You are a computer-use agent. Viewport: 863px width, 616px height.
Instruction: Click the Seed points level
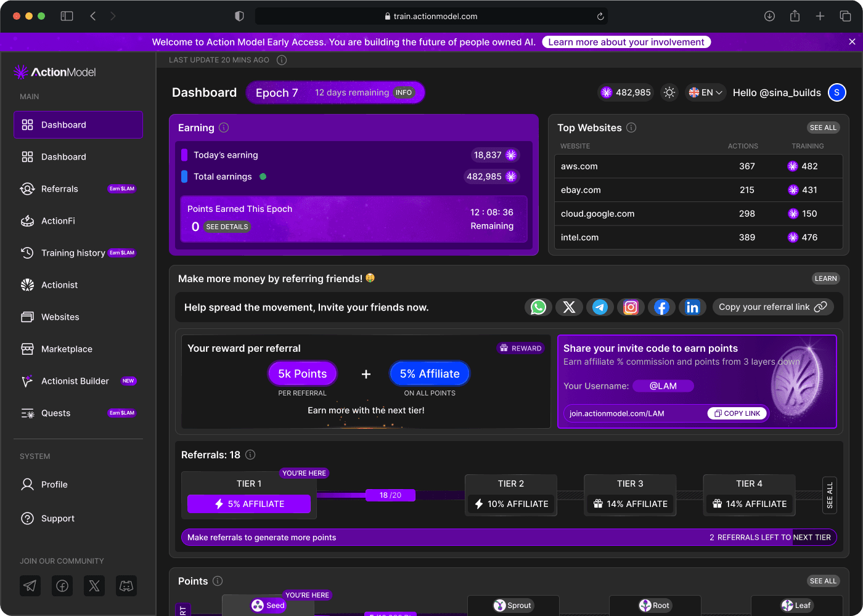point(268,606)
